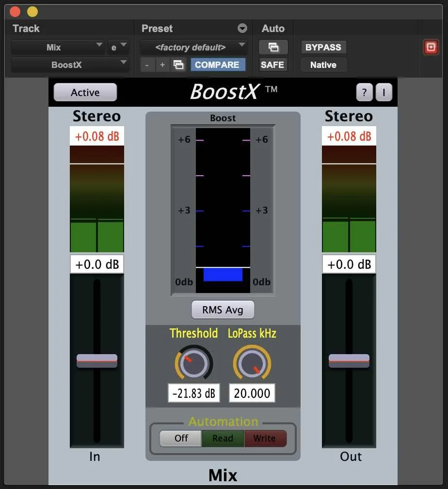Minimize the window with the yellow button
Screen dimensions: 448x489
coord(32,12)
